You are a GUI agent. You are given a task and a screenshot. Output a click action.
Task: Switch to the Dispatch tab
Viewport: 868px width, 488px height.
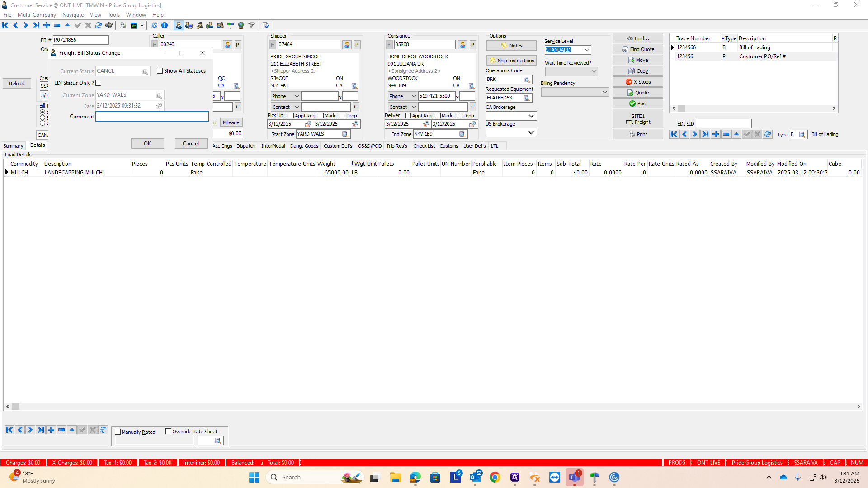[x=245, y=146]
